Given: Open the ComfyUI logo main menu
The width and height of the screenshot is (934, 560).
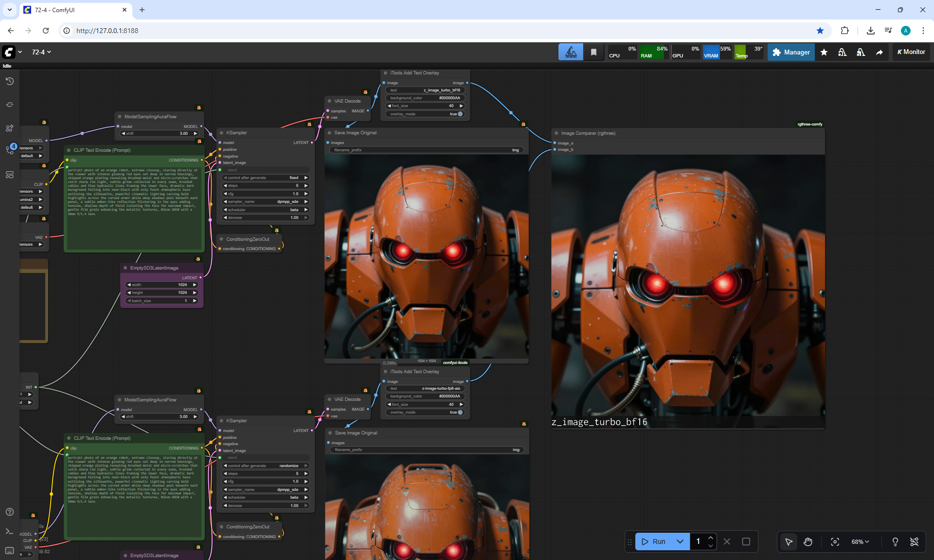Looking at the screenshot, I should tap(9, 52).
